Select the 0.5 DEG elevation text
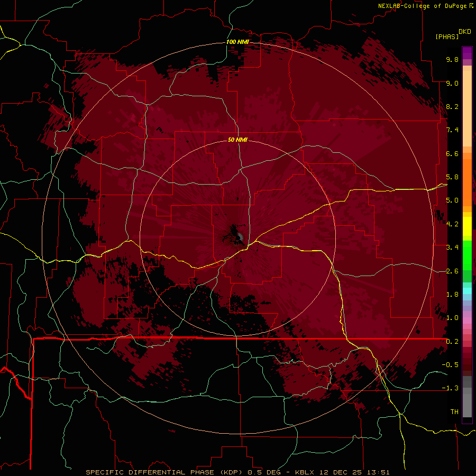This screenshot has height=476, width=476. tap(266, 472)
